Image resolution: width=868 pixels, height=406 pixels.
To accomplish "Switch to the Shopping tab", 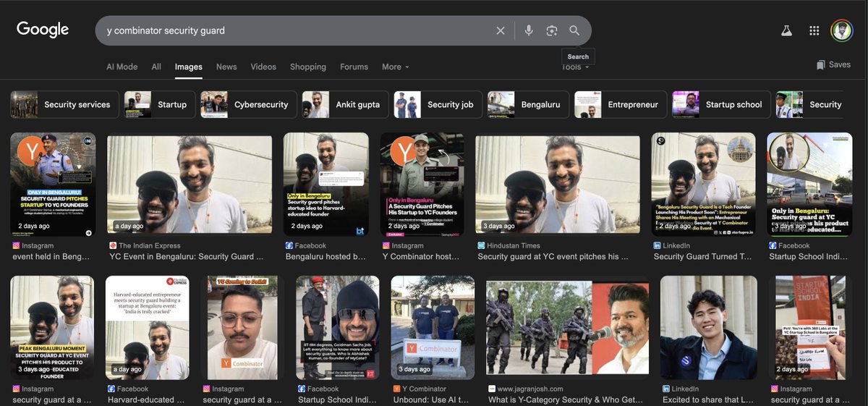I will click(x=308, y=67).
